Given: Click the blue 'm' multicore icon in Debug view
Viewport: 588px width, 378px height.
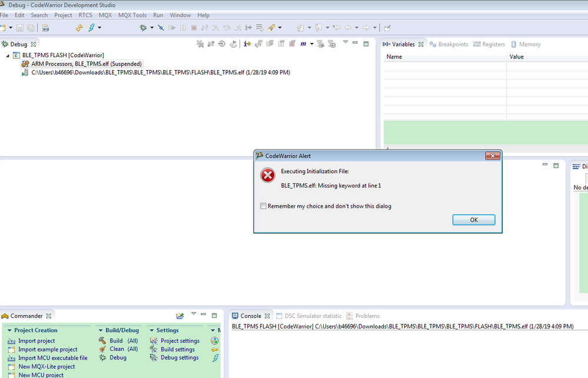Looking at the screenshot, I should tap(303, 44).
